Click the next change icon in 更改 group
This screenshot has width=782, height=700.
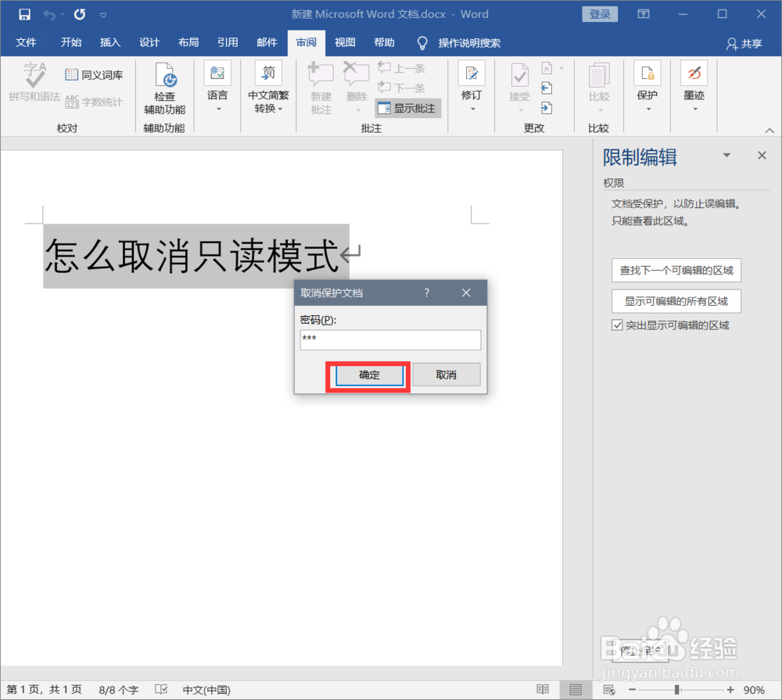pos(547,107)
